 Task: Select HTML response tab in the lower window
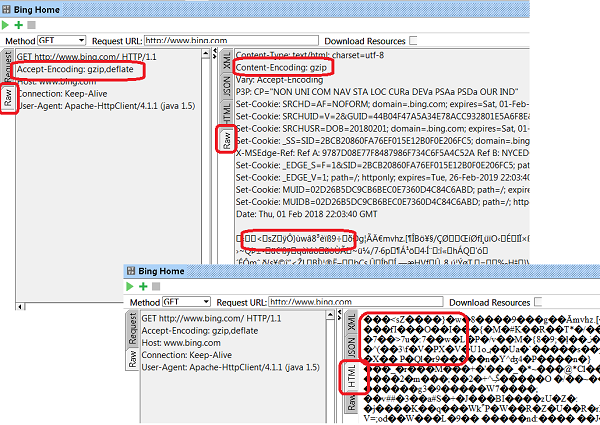[x=352, y=377]
